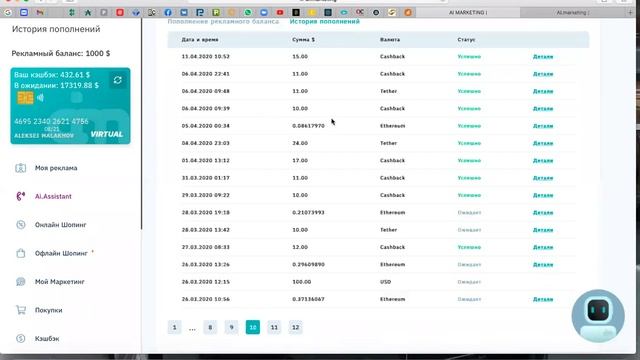This screenshot has width=640, height=360.
Task: Open Мой Маркетинг menu item
Action: tap(60, 282)
